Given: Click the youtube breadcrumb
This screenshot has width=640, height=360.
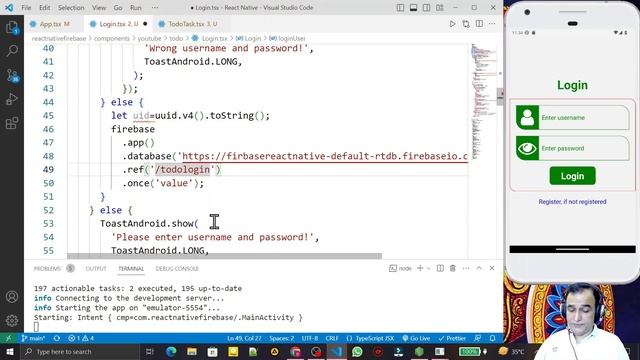Looking at the screenshot, I should pyautogui.click(x=149, y=38).
